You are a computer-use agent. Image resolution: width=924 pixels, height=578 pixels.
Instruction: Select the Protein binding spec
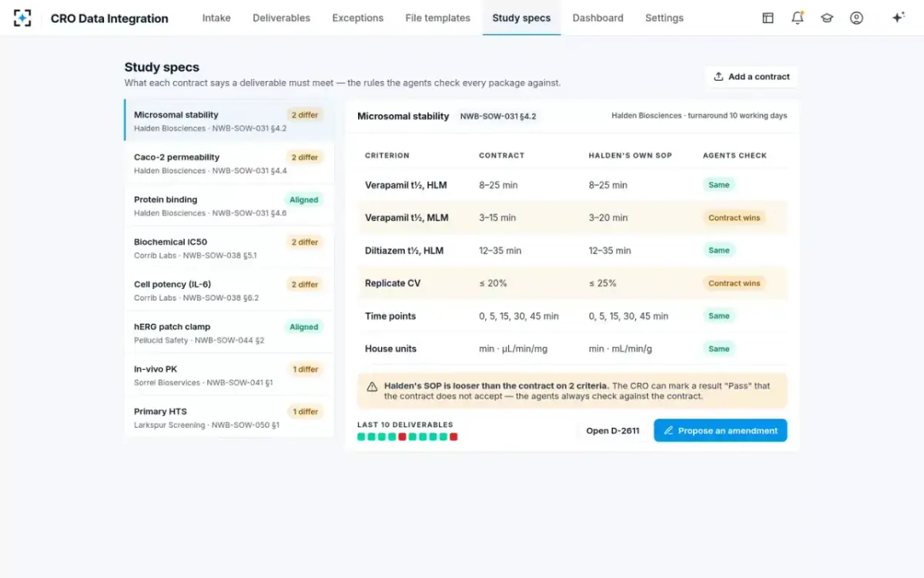click(x=229, y=205)
